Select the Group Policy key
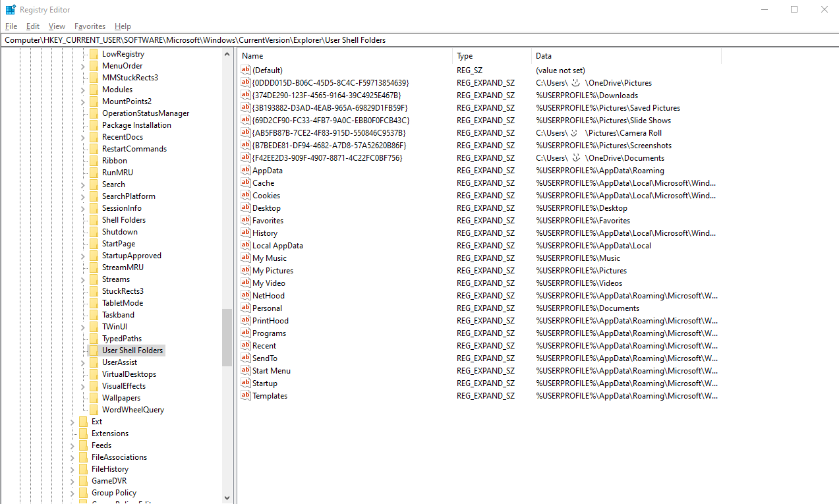The image size is (839, 504). click(x=114, y=493)
